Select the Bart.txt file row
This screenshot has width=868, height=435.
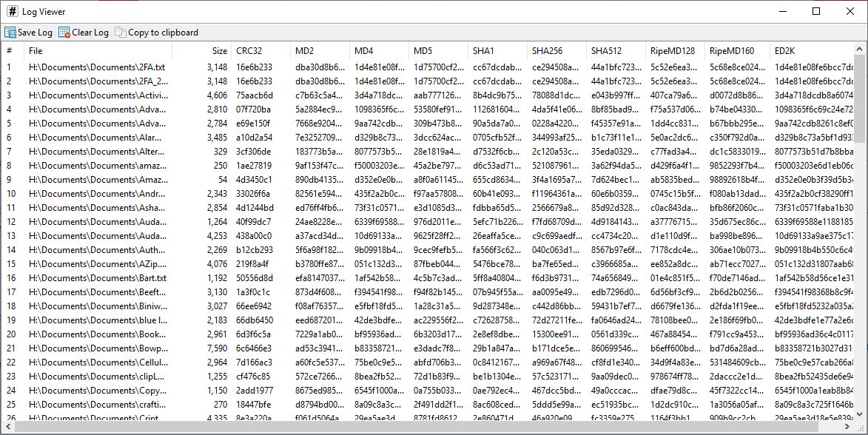[97, 278]
